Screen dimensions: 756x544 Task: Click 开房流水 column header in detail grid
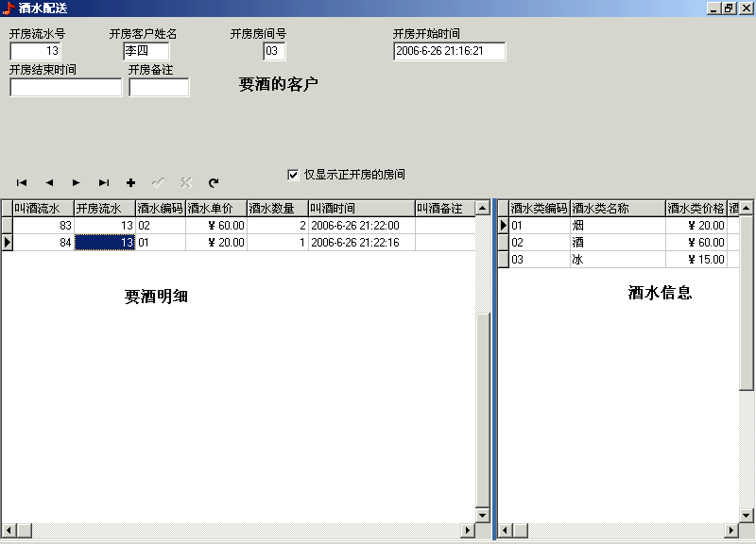tap(105, 208)
